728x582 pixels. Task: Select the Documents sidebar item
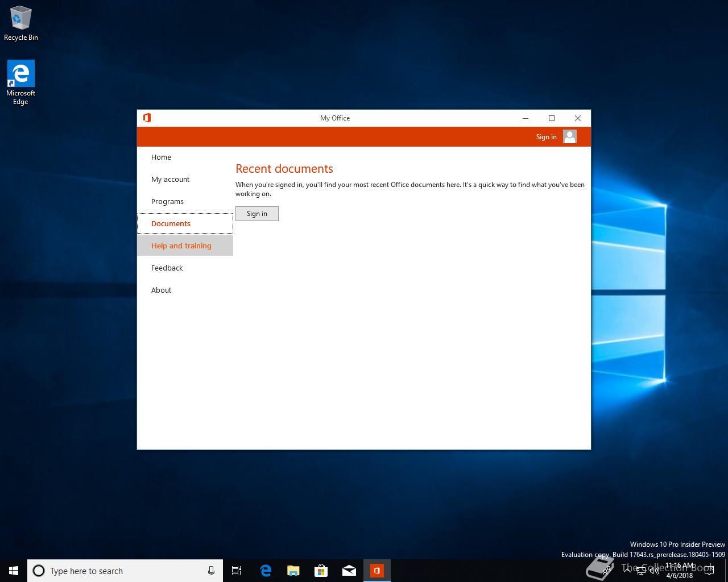pyautogui.click(x=185, y=223)
